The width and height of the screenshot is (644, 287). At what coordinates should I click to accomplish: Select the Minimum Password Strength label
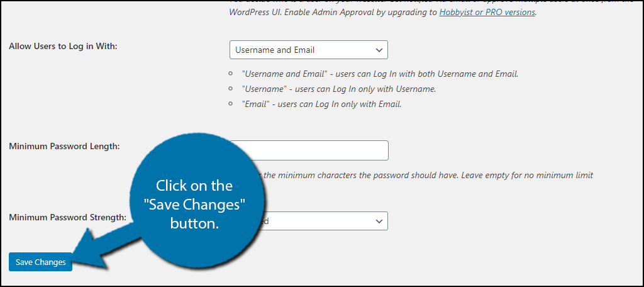tap(67, 217)
